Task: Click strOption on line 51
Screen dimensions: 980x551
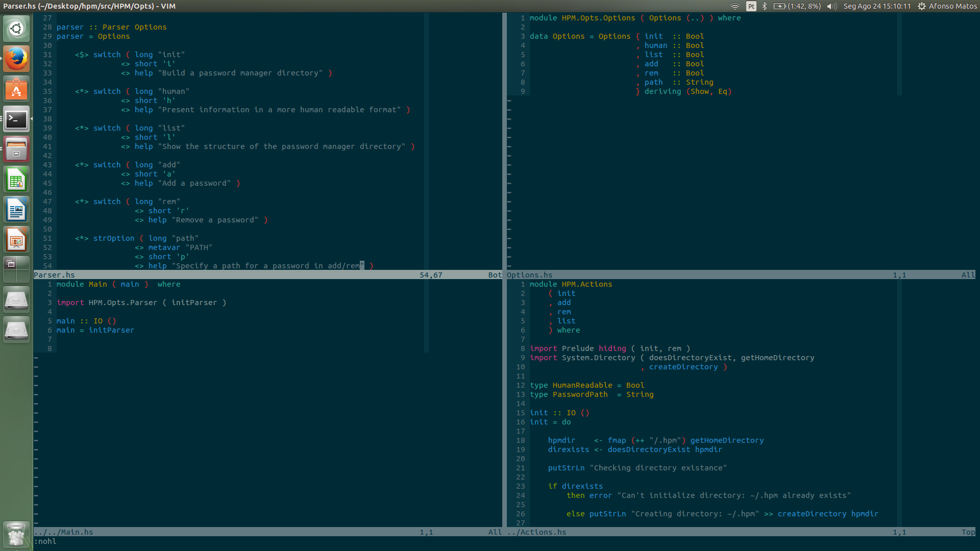Action: [x=114, y=238]
